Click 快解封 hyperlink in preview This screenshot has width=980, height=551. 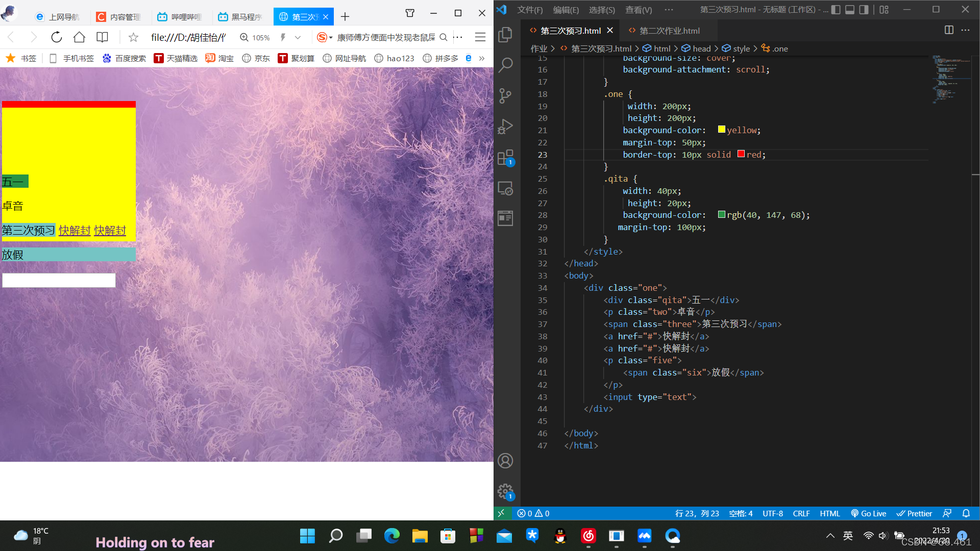pos(73,230)
